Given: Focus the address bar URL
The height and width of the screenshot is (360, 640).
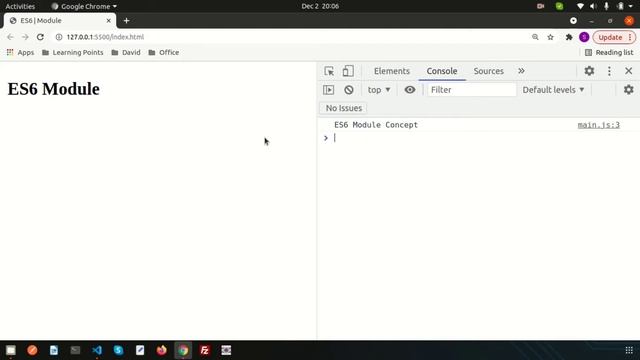Looking at the screenshot, I should tap(105, 37).
